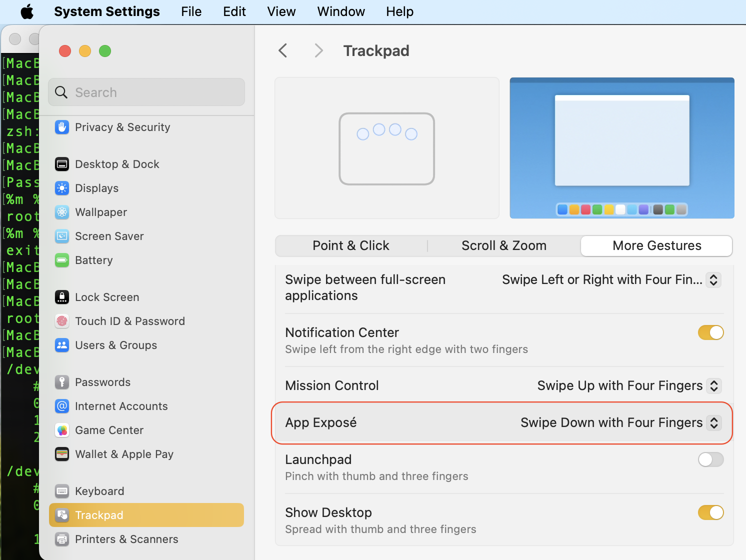Click the Privacy & Security hand icon
The height and width of the screenshot is (560, 746).
(62, 127)
